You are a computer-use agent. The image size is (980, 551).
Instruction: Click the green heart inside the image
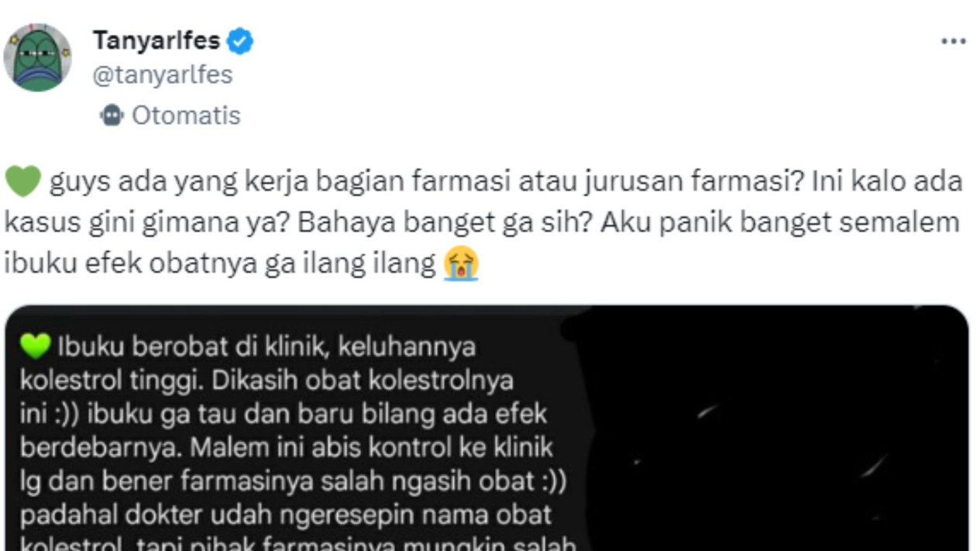[36, 347]
